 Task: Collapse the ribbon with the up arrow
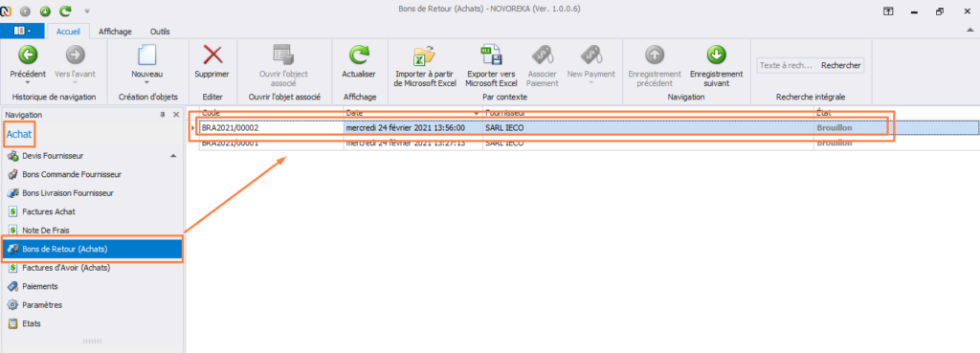click(x=970, y=31)
